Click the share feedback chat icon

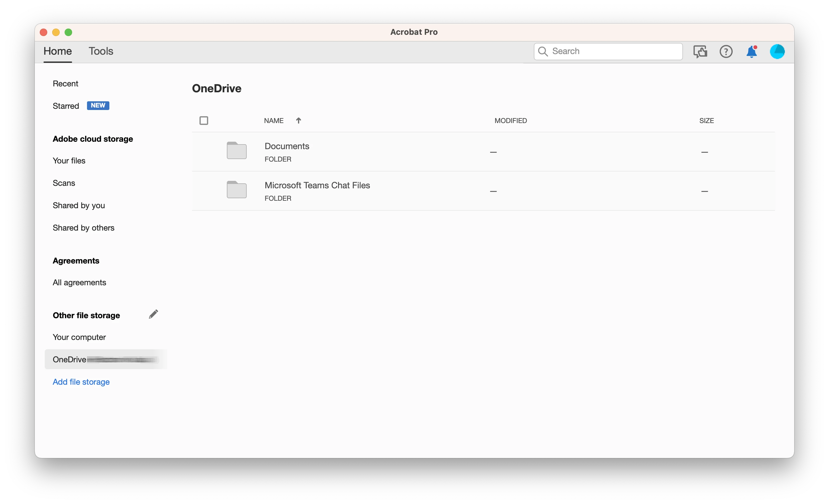700,52
